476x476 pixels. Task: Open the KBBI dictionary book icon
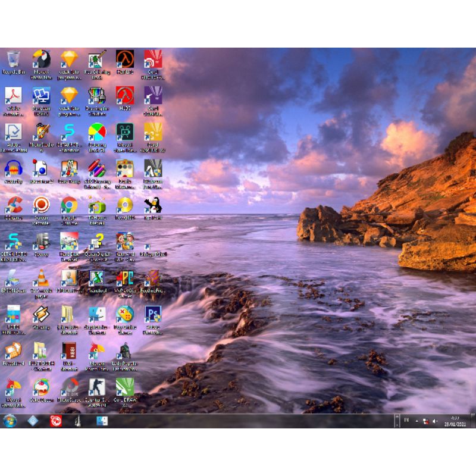[x=69, y=351]
